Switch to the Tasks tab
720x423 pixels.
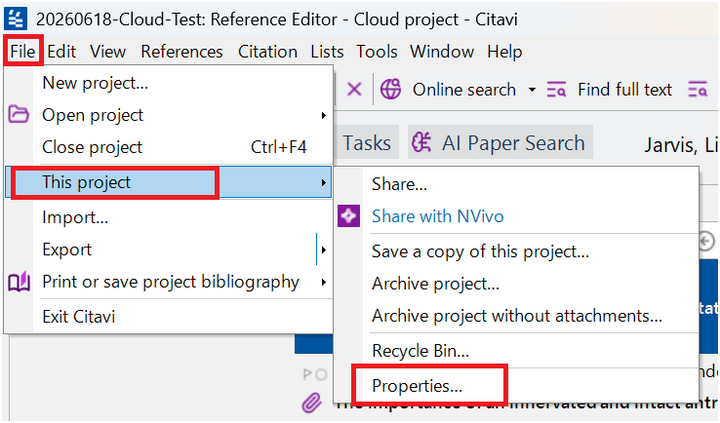367,143
